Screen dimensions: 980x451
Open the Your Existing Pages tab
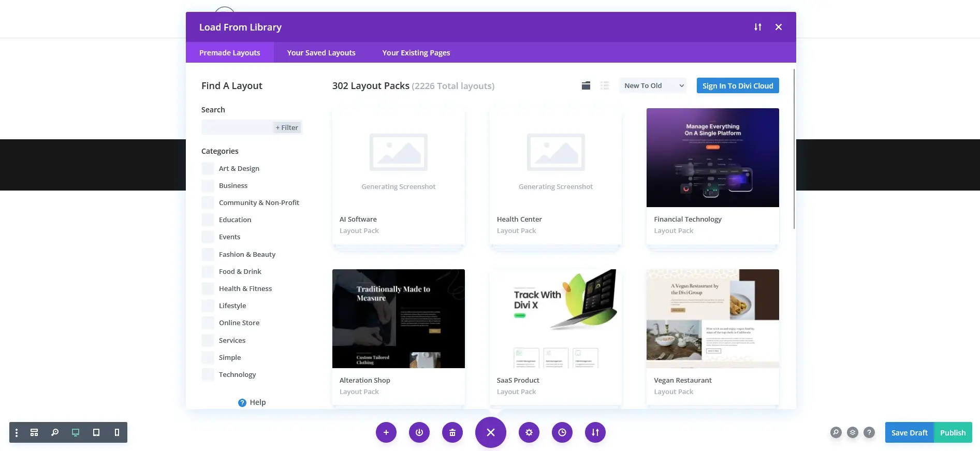[416, 53]
